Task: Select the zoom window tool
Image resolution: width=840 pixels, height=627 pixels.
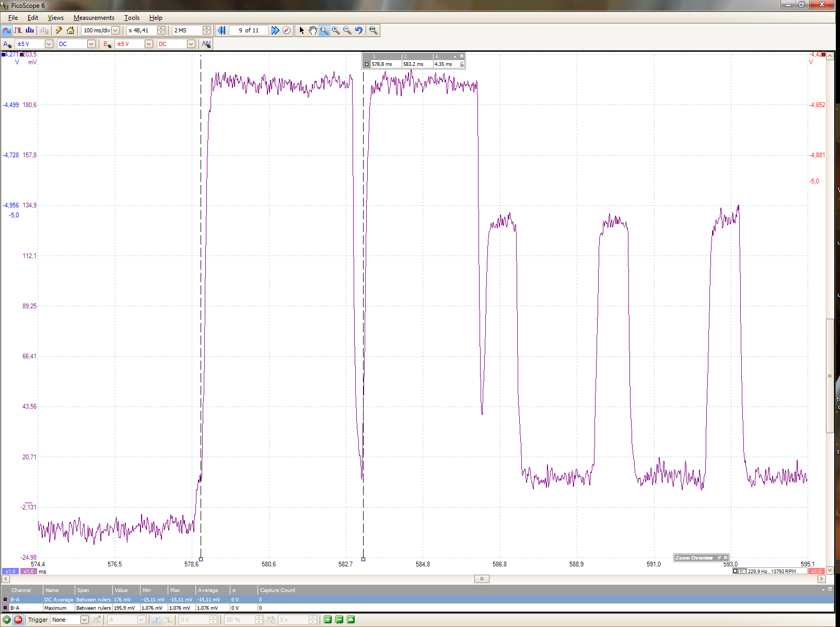Action: click(x=324, y=30)
